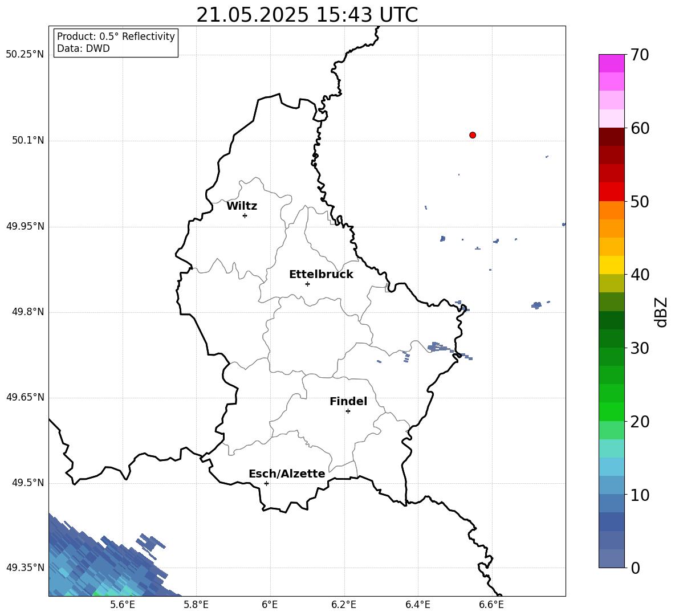Click the title 21.05.2025 15:43 UTC
Image resolution: width=675 pixels, height=616 pixels.
(x=307, y=15)
